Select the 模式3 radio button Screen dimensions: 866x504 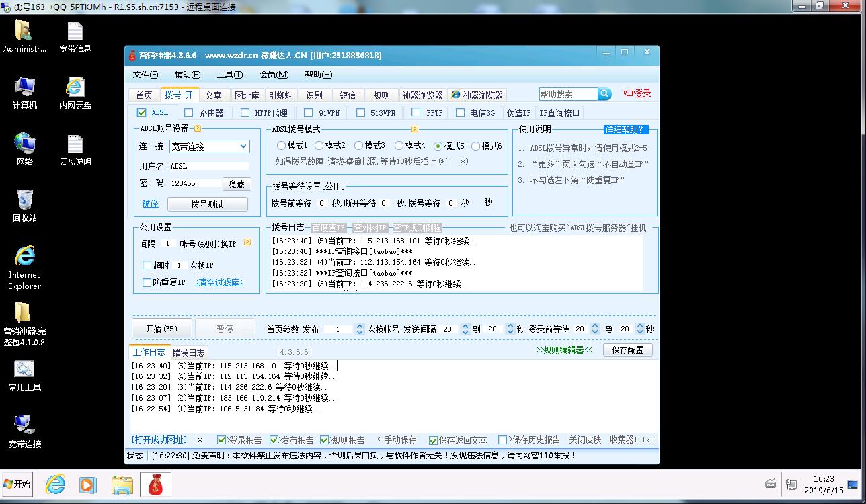tap(359, 146)
